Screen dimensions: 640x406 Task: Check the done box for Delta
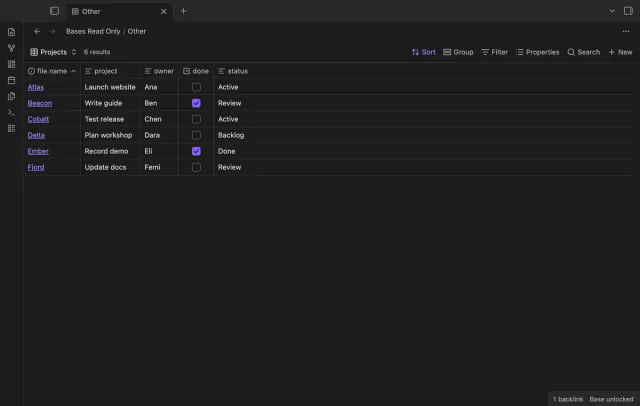[196, 135]
